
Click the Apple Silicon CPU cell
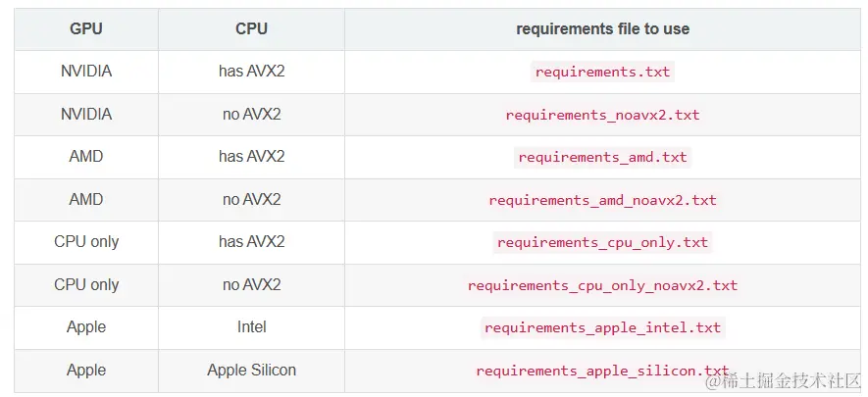[251, 370]
